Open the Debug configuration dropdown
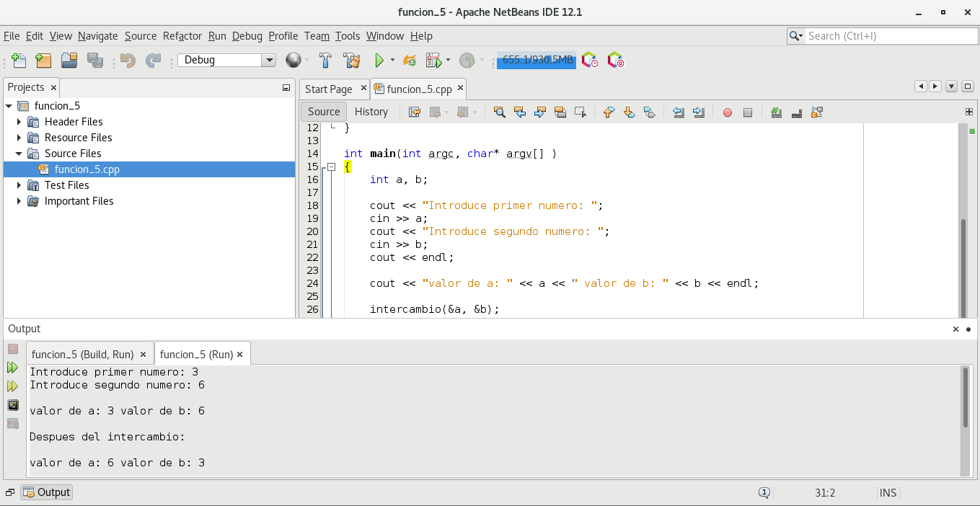The height and width of the screenshot is (506, 980). click(x=268, y=61)
